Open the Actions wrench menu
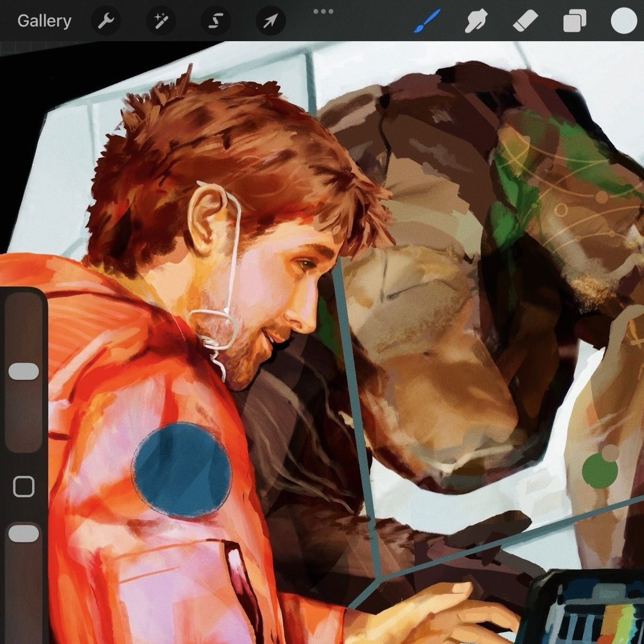Image resolution: width=644 pixels, height=644 pixels. [x=105, y=21]
